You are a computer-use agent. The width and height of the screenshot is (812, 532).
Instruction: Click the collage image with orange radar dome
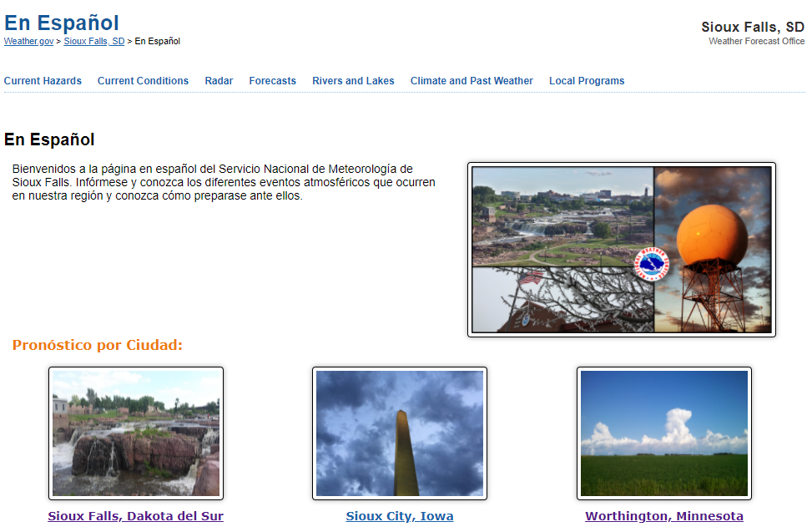point(622,250)
